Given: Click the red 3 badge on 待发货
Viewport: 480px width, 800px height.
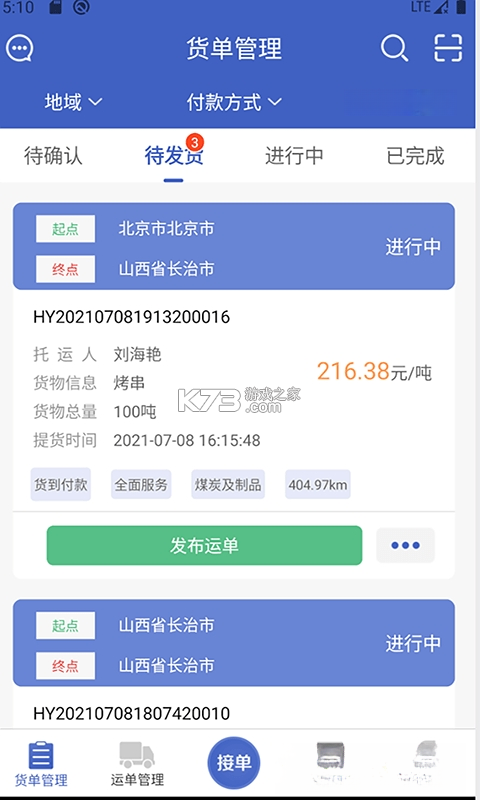Looking at the screenshot, I should tap(195, 142).
